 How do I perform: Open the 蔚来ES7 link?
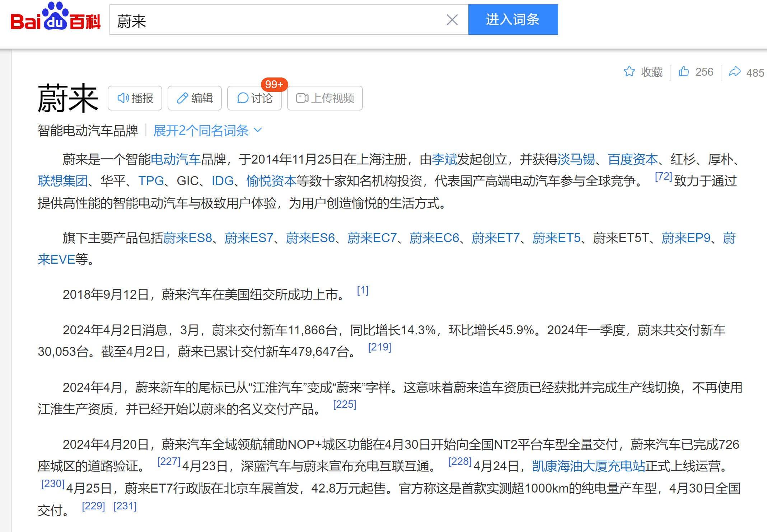coord(249,238)
